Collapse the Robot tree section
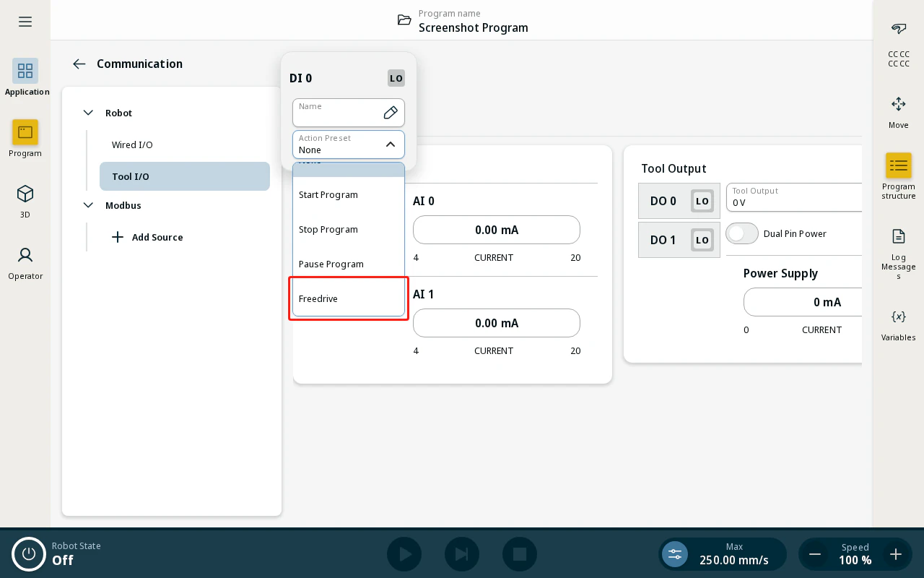This screenshot has width=924, height=578. pos(88,113)
